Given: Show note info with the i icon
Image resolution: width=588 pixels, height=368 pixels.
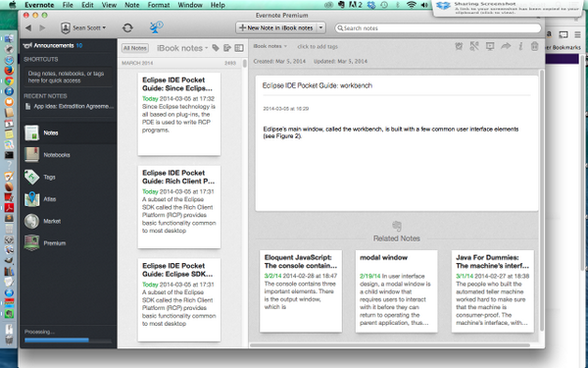Looking at the screenshot, I should click(520, 46).
